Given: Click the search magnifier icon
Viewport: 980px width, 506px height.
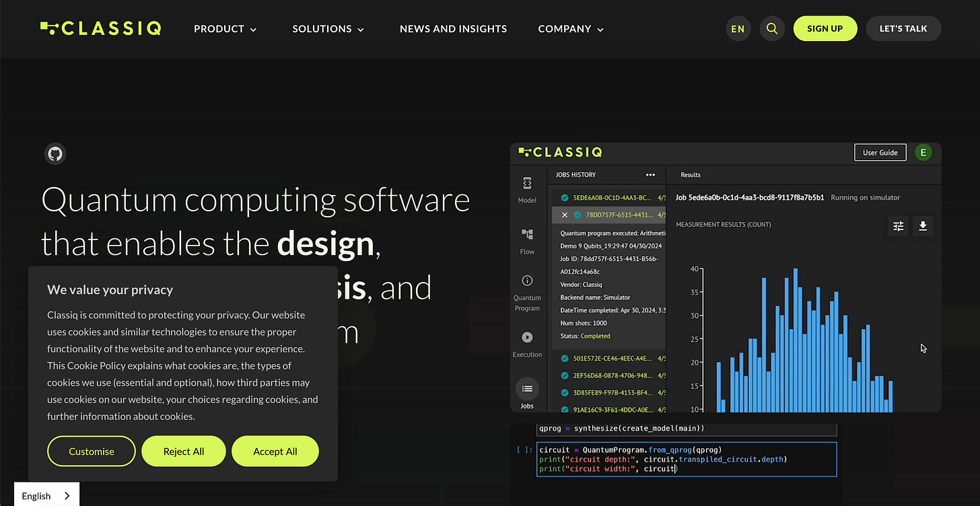Looking at the screenshot, I should (x=772, y=29).
